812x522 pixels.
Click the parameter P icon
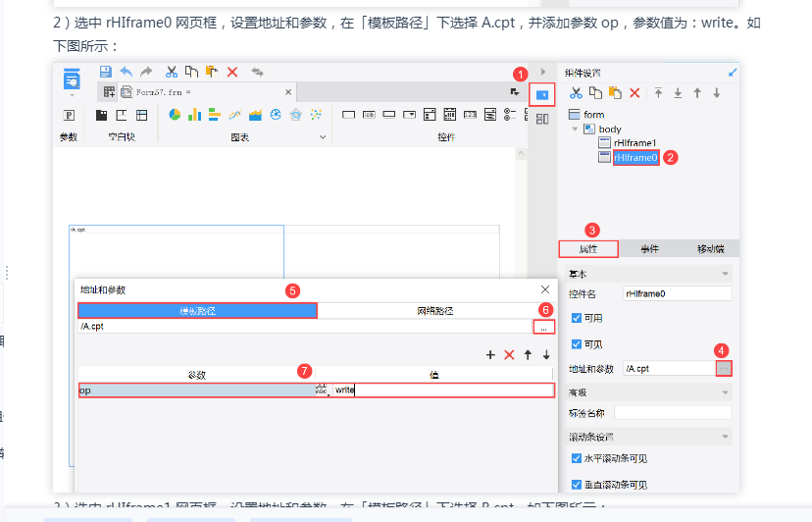click(x=69, y=115)
